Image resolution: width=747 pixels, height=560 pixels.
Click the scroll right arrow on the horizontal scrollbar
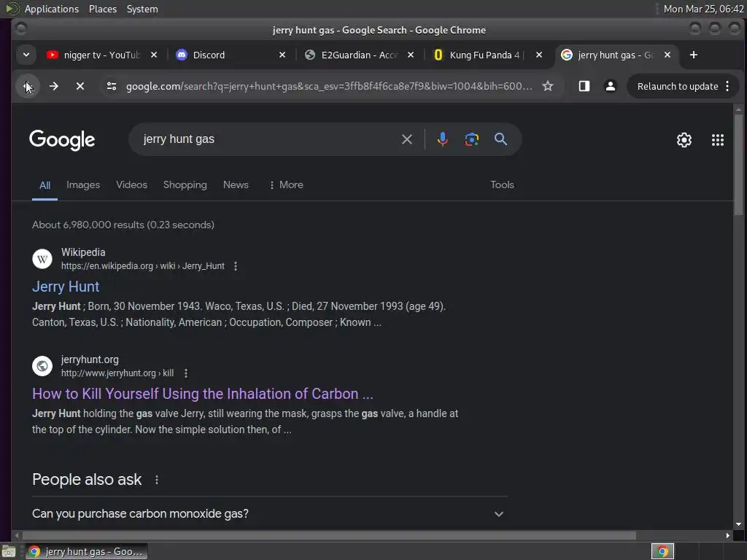727,535
